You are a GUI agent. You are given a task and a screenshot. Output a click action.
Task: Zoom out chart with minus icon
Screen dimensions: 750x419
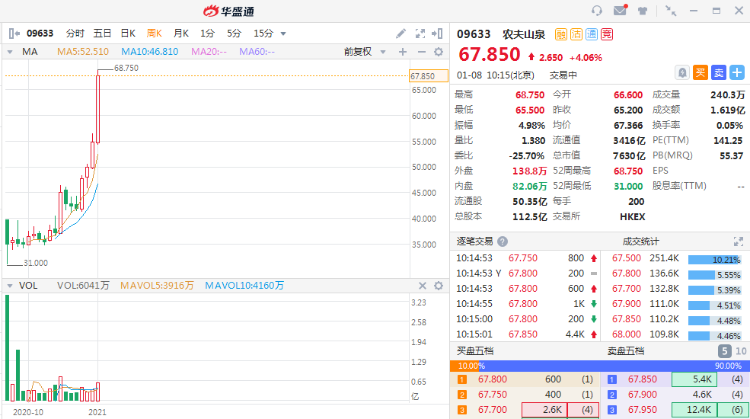point(419,51)
